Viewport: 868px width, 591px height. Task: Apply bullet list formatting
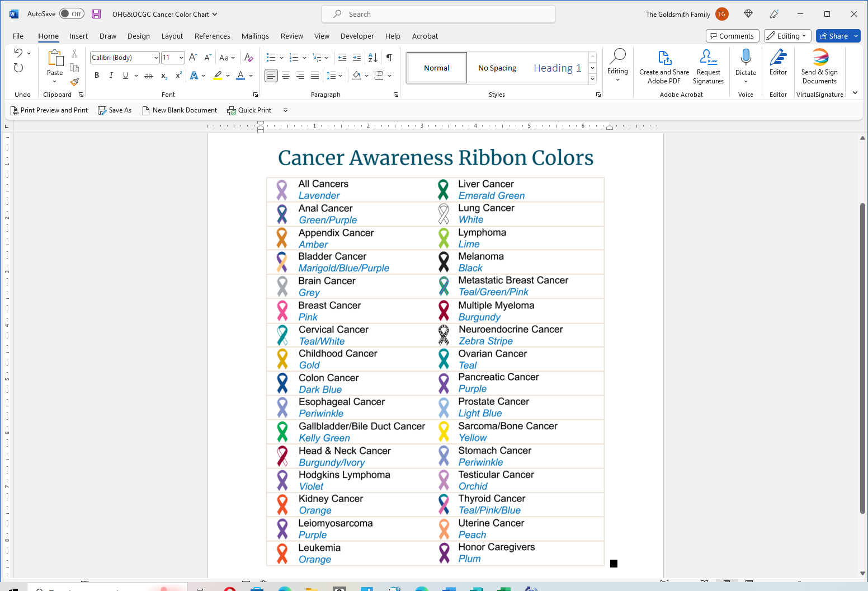click(271, 58)
